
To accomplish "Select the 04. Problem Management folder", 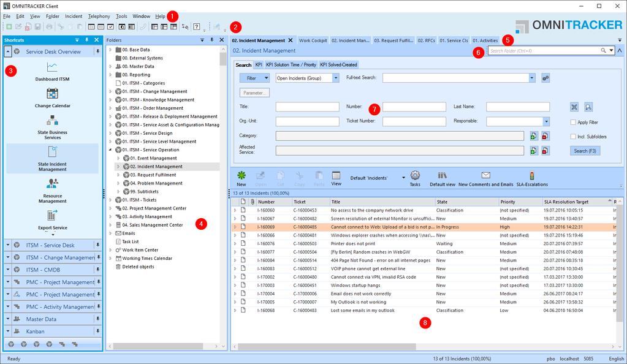I will 156,183.
